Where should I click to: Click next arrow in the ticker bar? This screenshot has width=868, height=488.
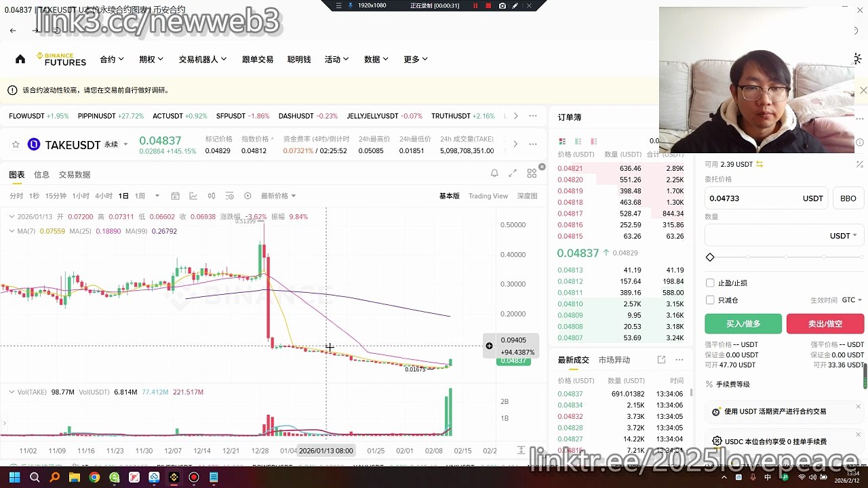coord(515,116)
